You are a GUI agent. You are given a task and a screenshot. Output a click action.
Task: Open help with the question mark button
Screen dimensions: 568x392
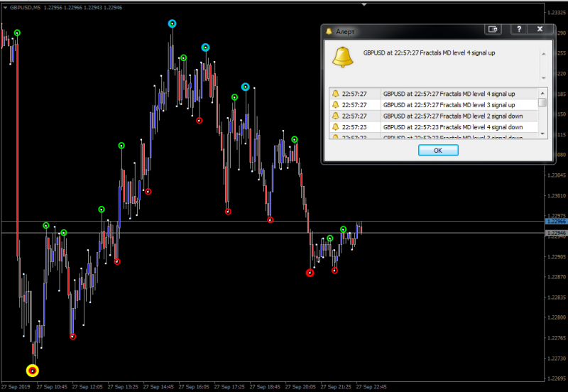(x=519, y=29)
